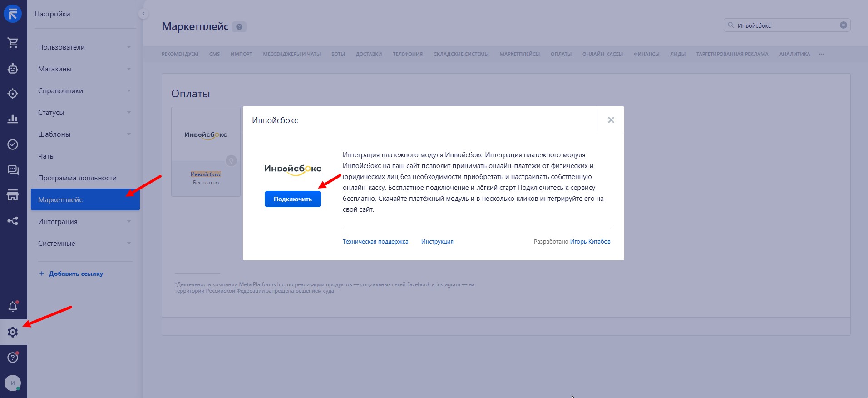Click the Настройки sidebar heading
Image resolution: width=868 pixels, height=398 pixels.
point(52,14)
